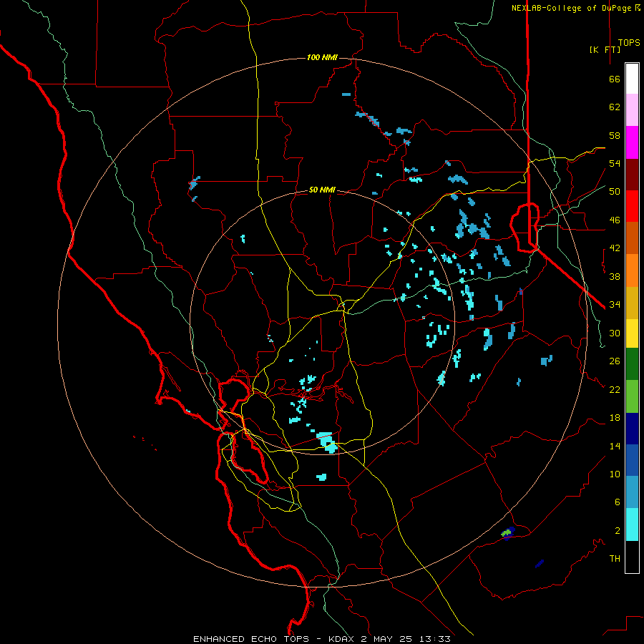Click the "TH" threshold legend label
The height and width of the screenshot is (644, 644).
tap(615, 559)
